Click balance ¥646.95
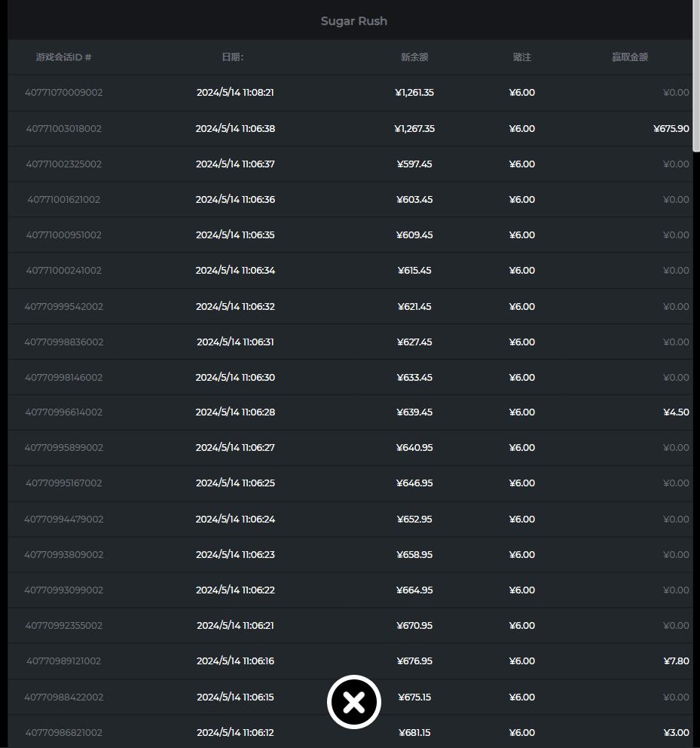 [x=414, y=483]
